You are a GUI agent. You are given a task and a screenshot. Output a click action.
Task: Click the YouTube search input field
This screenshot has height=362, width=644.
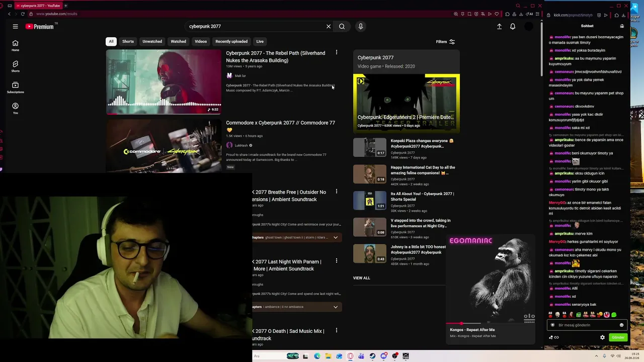(254, 26)
